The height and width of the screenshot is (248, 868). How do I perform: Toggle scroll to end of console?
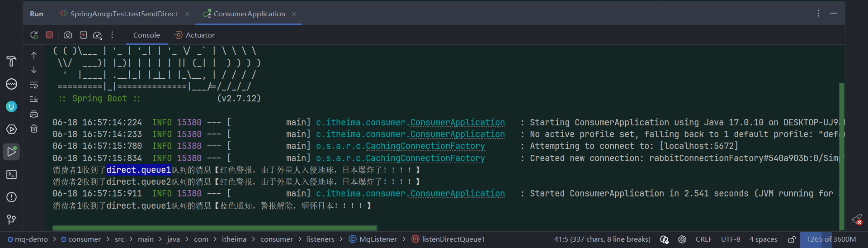pos(34,99)
